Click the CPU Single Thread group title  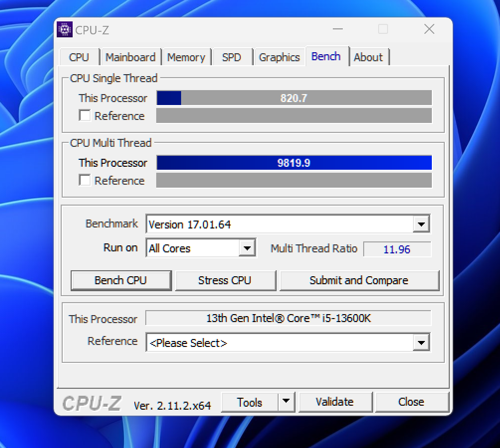[114, 78]
